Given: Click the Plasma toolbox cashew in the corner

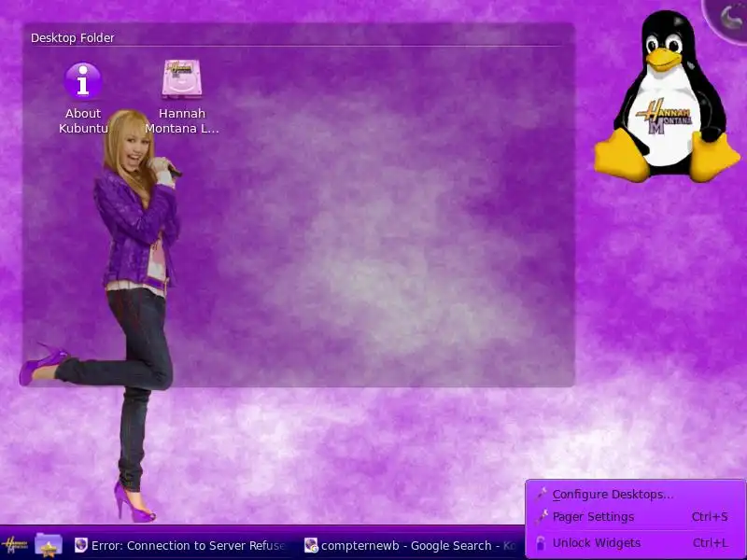Looking at the screenshot, I should coord(727,19).
